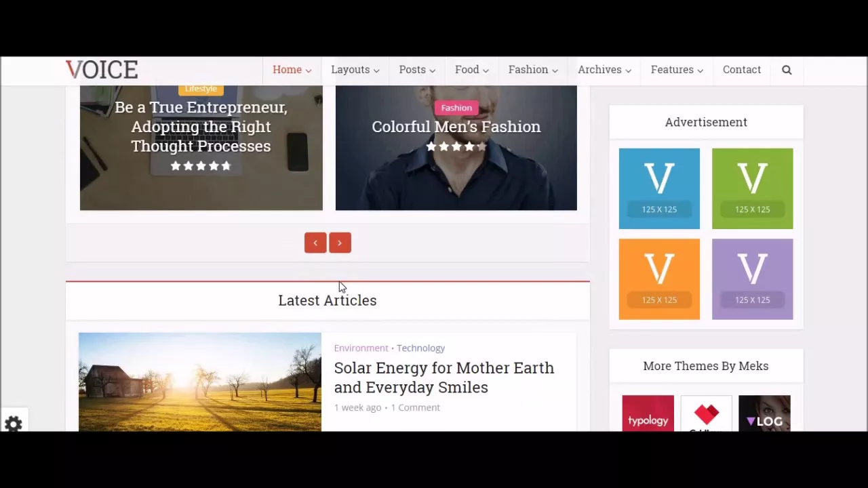The width and height of the screenshot is (868, 488).
Task: Click the blue 125 x 125 ad banner
Action: pyautogui.click(x=659, y=188)
